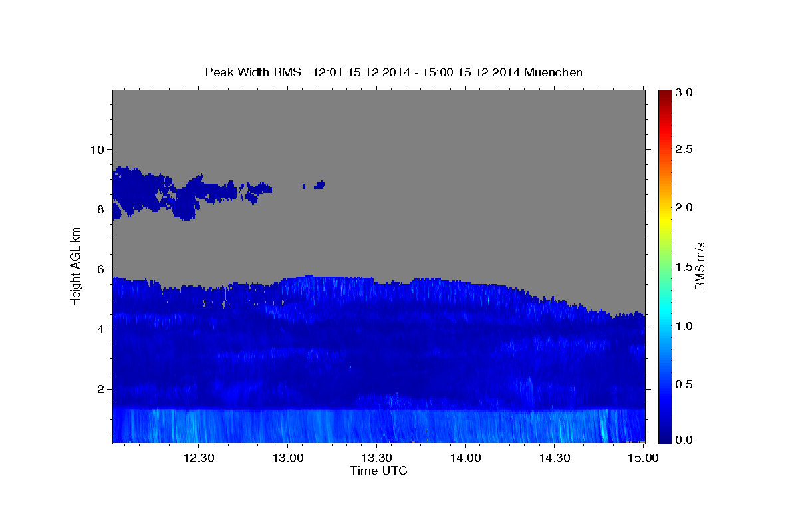The width and height of the screenshot is (798, 532).
Task: Click the 15:00 time tick label
Action: click(644, 458)
